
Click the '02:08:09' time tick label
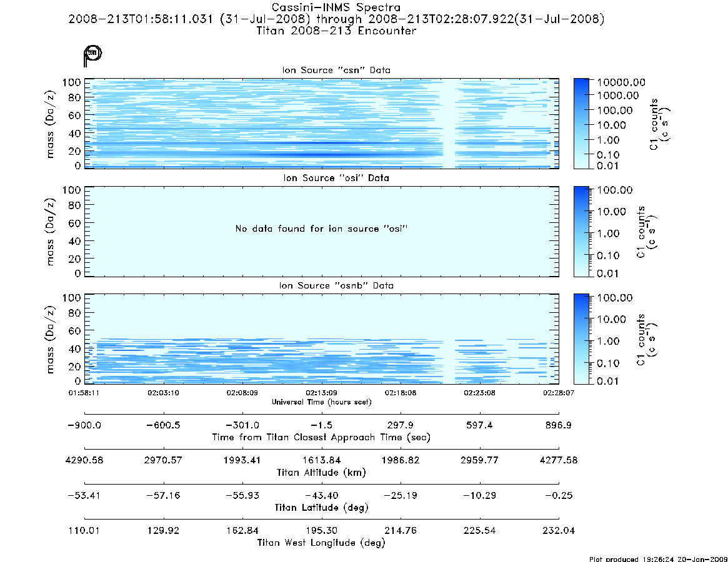242,393
